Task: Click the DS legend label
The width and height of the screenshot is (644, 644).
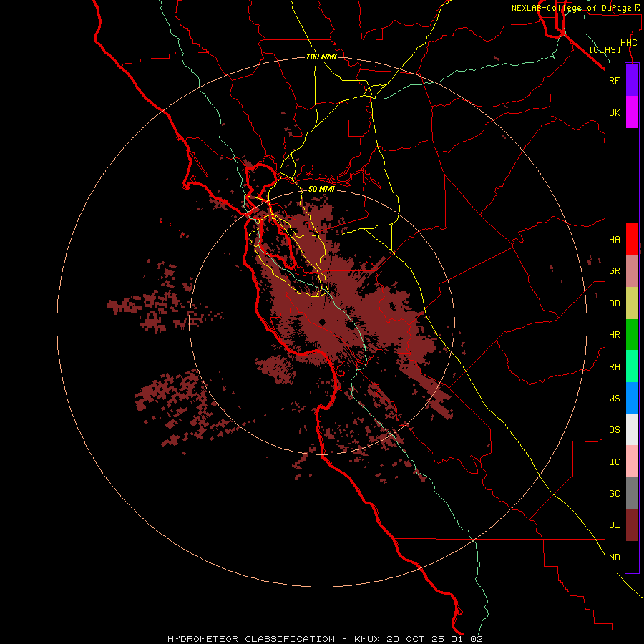Action: point(614,430)
